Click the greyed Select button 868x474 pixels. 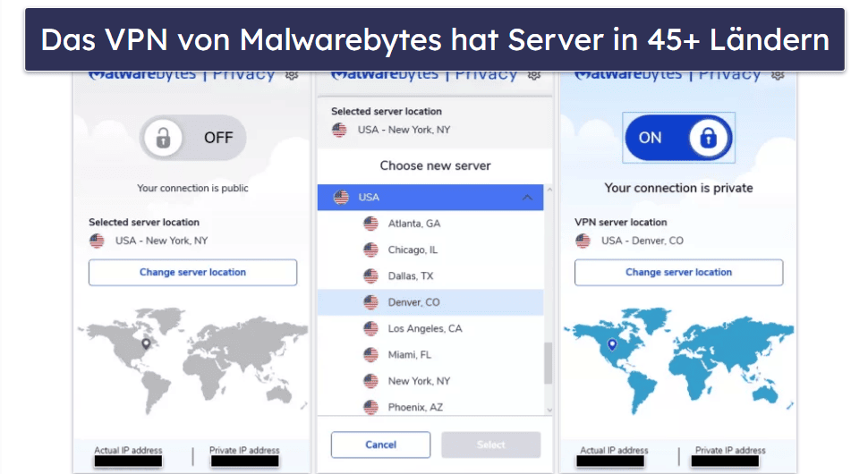[x=491, y=444]
